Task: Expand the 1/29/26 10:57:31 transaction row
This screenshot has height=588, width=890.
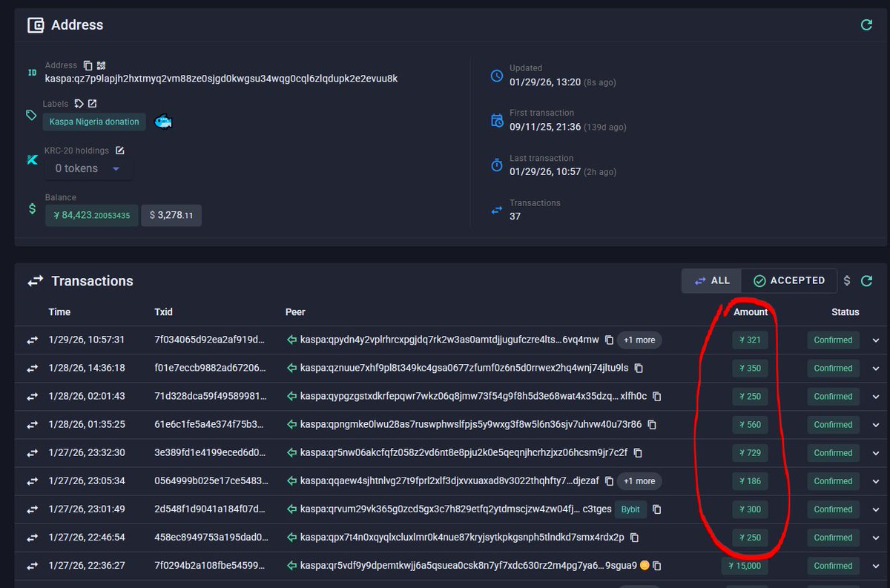Action: pyautogui.click(x=877, y=340)
